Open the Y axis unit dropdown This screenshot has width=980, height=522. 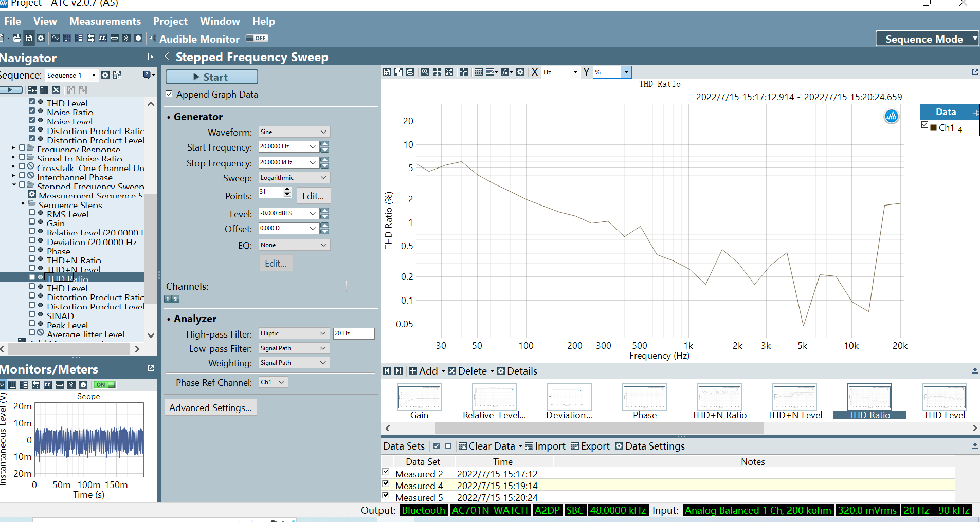[x=626, y=72]
